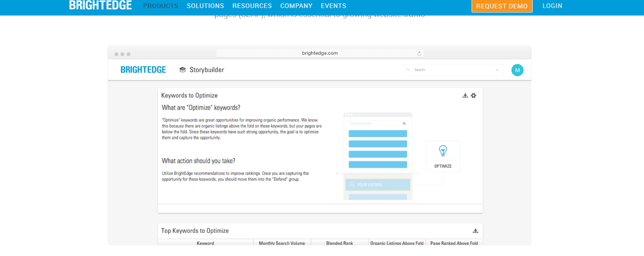Open the Products menu
Image resolution: width=644 pixels, height=256 pixels.
[161, 6]
